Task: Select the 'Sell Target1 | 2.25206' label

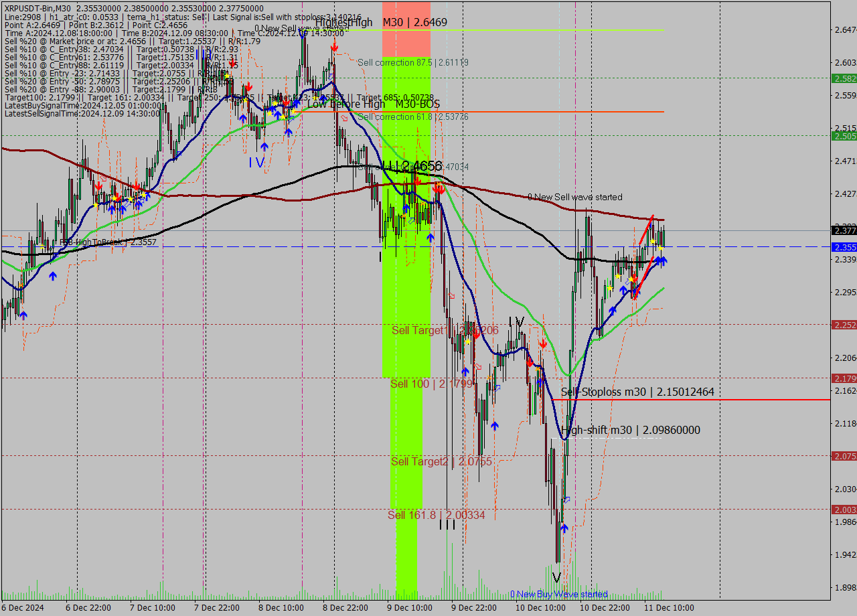Action: coord(445,331)
